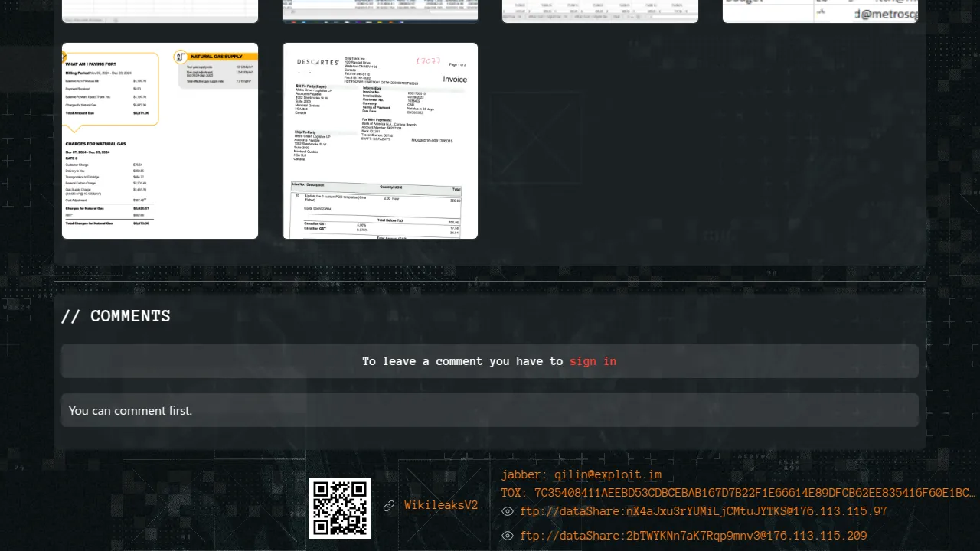This screenshot has height=551, width=980.
Task: Toggle the eye icon beside the second FTP link
Action: [508, 536]
